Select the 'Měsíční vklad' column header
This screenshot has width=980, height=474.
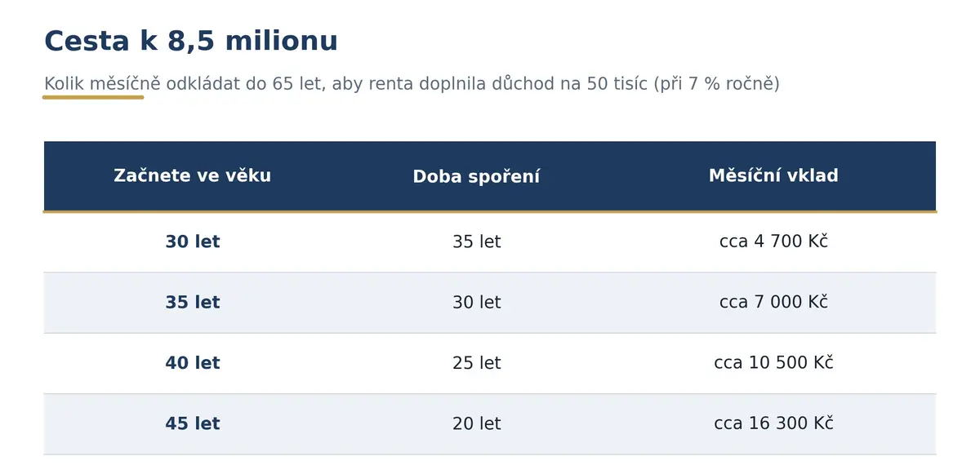[x=773, y=175]
